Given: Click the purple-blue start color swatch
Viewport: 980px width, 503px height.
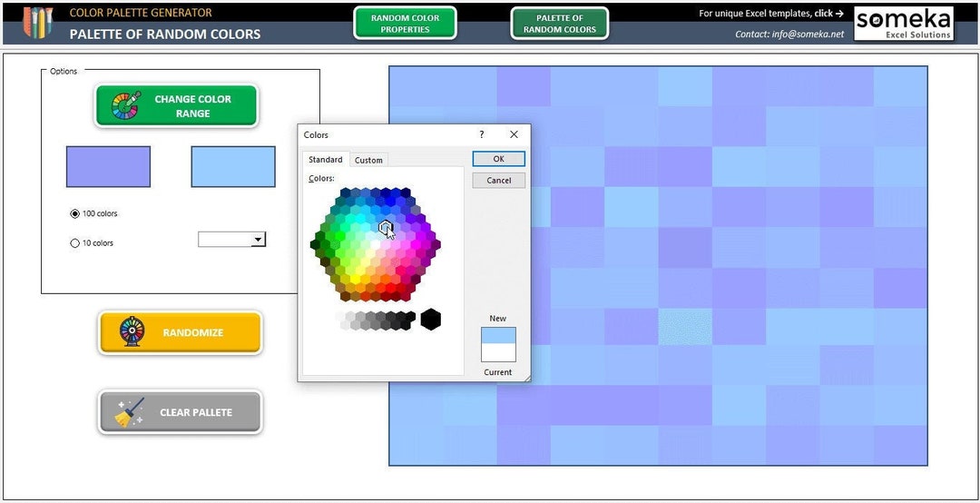Looking at the screenshot, I should [108, 166].
